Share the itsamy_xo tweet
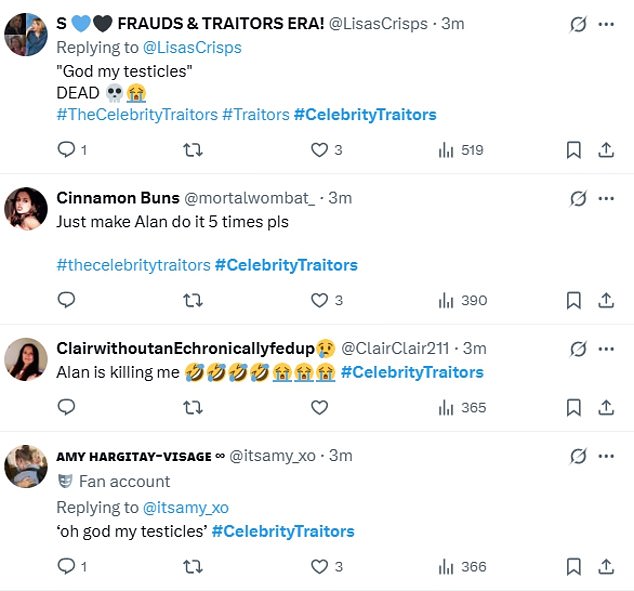Image resolution: width=634 pixels, height=591 pixels. tap(606, 567)
